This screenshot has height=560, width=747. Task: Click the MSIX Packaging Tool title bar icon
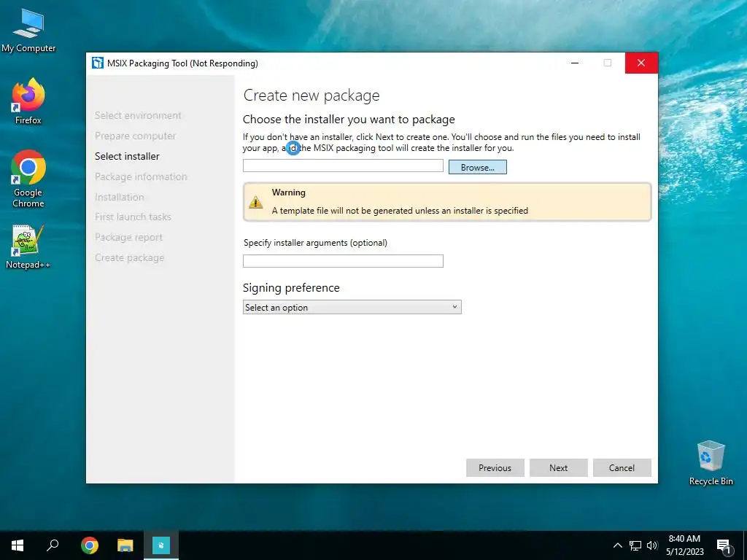[98, 63]
